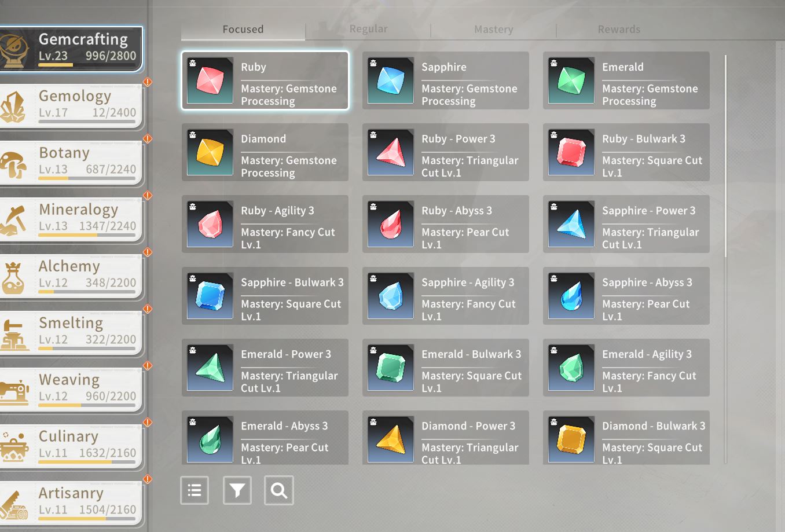Click the Weaving sewing machine icon
Screen dimensions: 785x532
pos(14,392)
